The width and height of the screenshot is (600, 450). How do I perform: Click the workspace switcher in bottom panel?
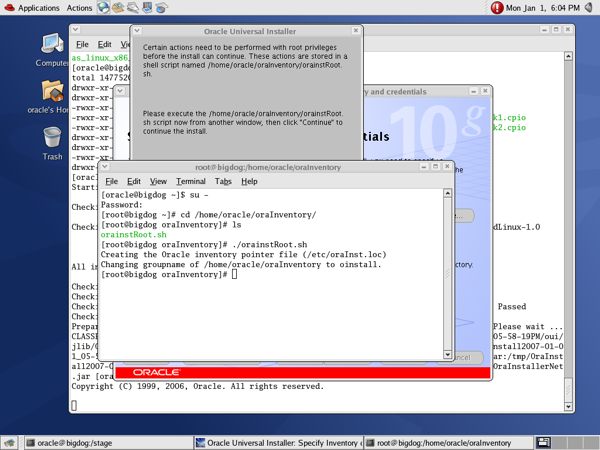[x=544, y=442]
